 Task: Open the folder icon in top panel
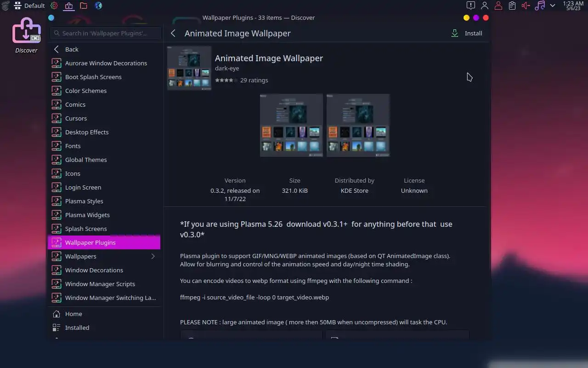[84, 6]
